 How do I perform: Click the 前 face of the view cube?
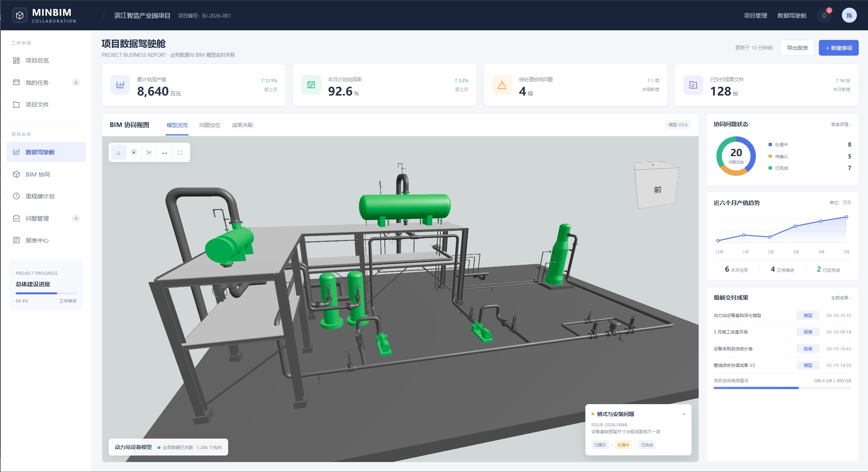coord(657,189)
